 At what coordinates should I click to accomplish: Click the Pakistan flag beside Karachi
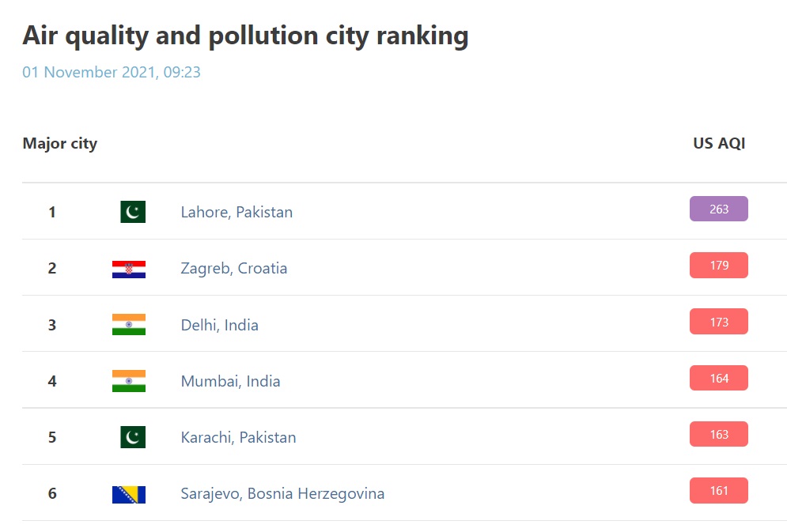point(133,437)
